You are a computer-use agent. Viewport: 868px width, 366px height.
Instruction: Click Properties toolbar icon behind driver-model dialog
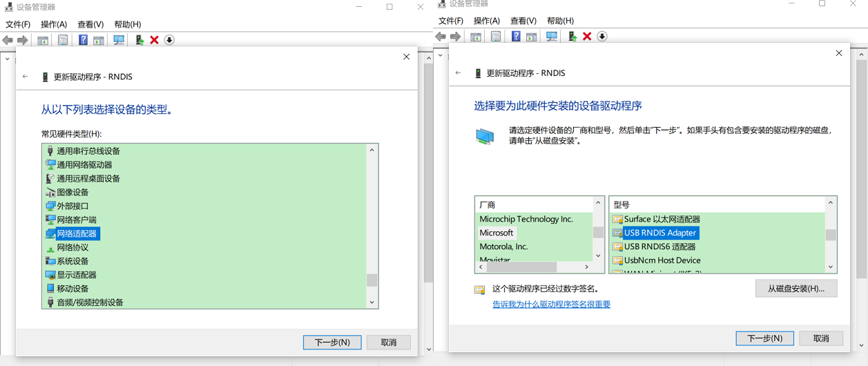click(x=496, y=36)
